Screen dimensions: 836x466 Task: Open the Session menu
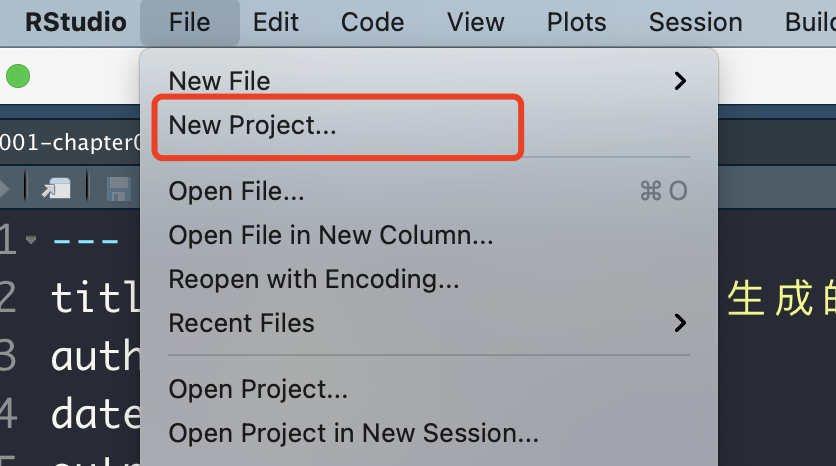695,22
